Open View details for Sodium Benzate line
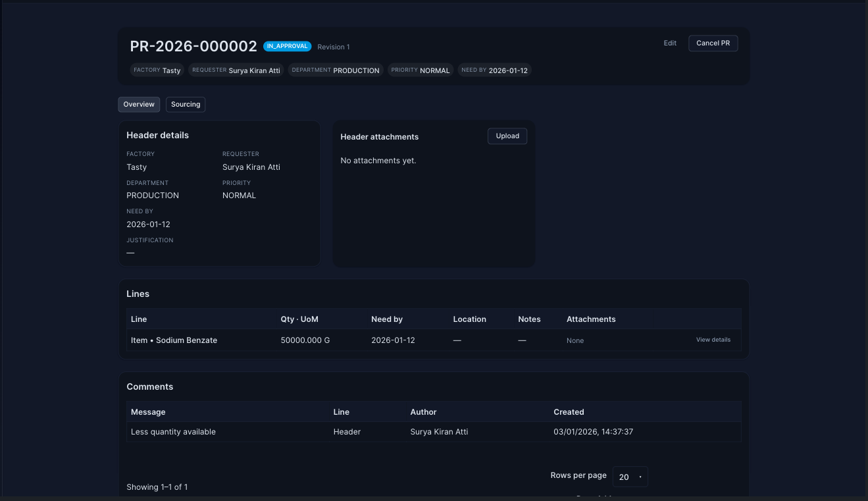The height and width of the screenshot is (501, 868). tap(713, 340)
